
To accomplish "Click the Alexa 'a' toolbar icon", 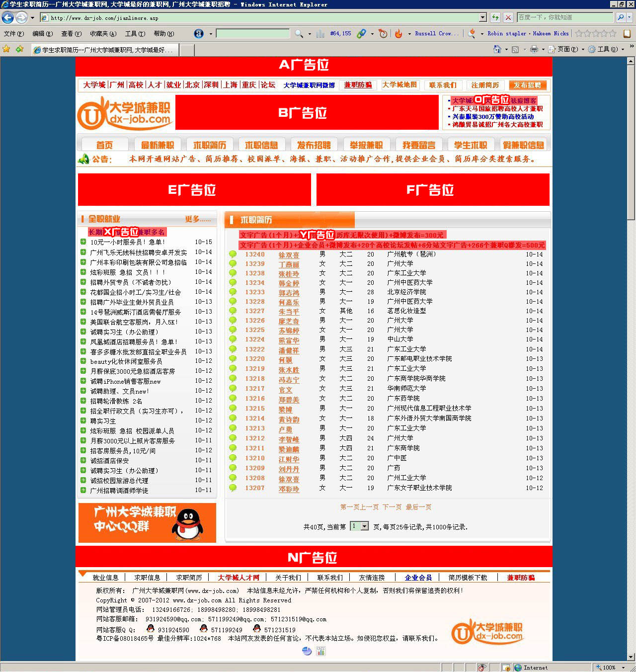I will 199,33.
